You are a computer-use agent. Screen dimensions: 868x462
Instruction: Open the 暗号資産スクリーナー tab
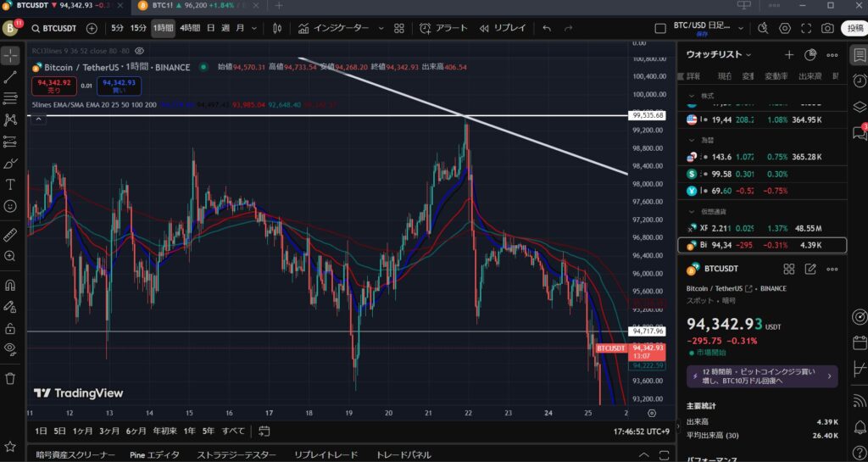(x=75, y=455)
